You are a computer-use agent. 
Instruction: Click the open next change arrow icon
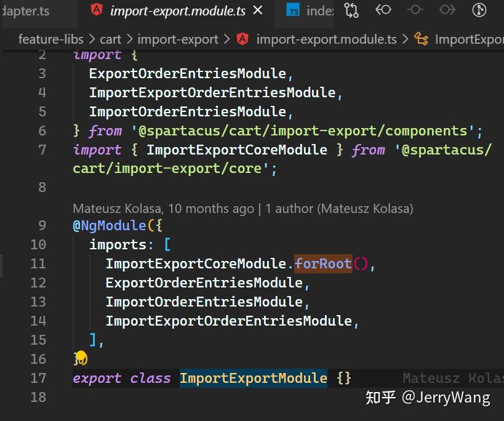pos(447,10)
